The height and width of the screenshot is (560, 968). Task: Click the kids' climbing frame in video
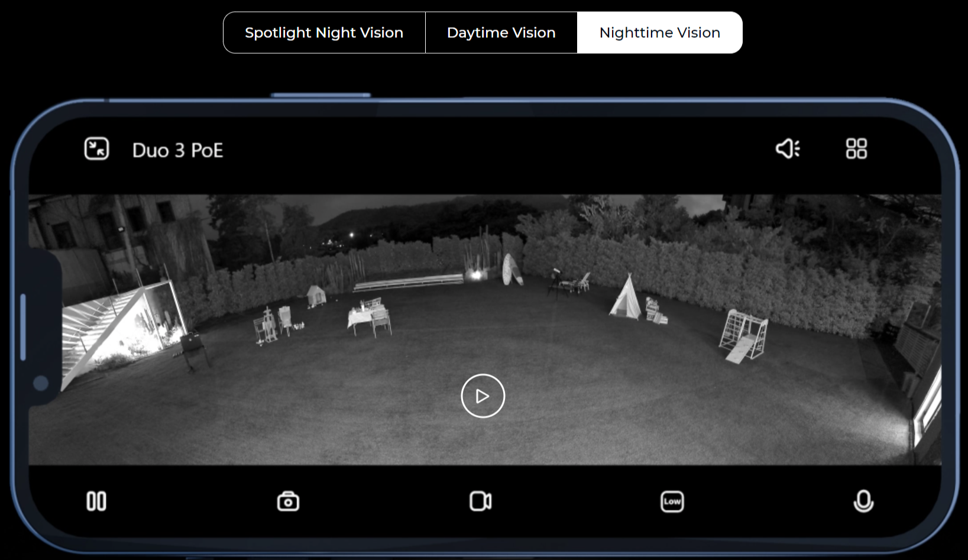(743, 335)
